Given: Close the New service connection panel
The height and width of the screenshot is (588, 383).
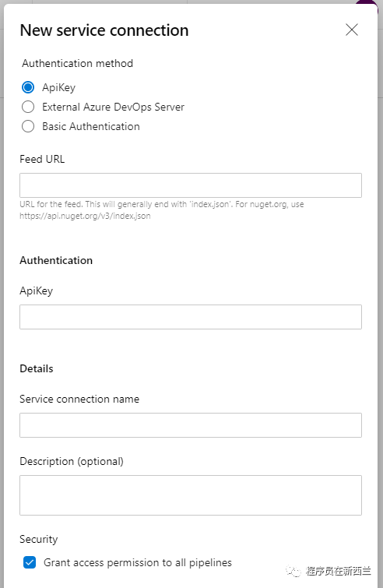Looking at the screenshot, I should click(352, 30).
